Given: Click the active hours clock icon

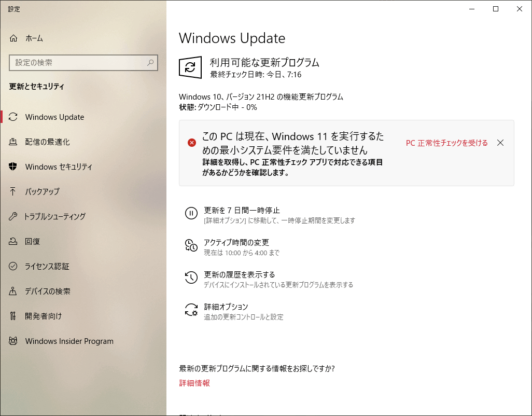Looking at the screenshot, I should [x=191, y=245].
